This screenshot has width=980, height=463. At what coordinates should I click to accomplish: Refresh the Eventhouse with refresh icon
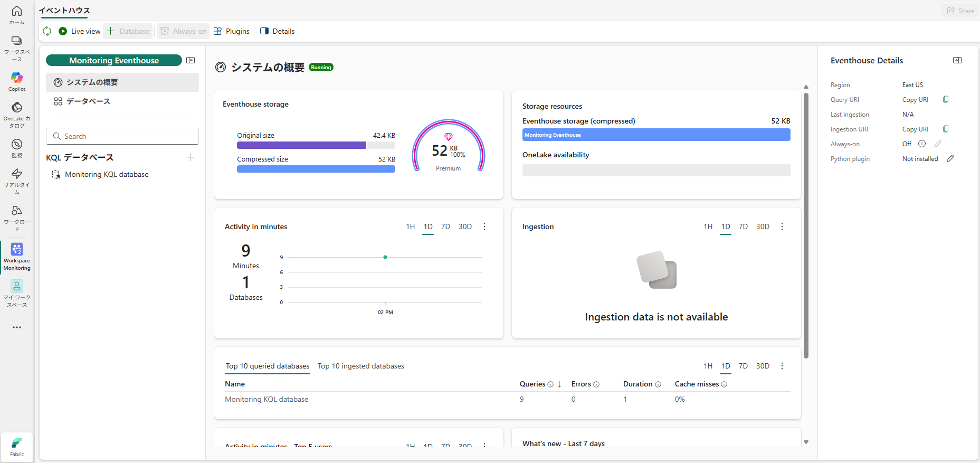point(47,31)
